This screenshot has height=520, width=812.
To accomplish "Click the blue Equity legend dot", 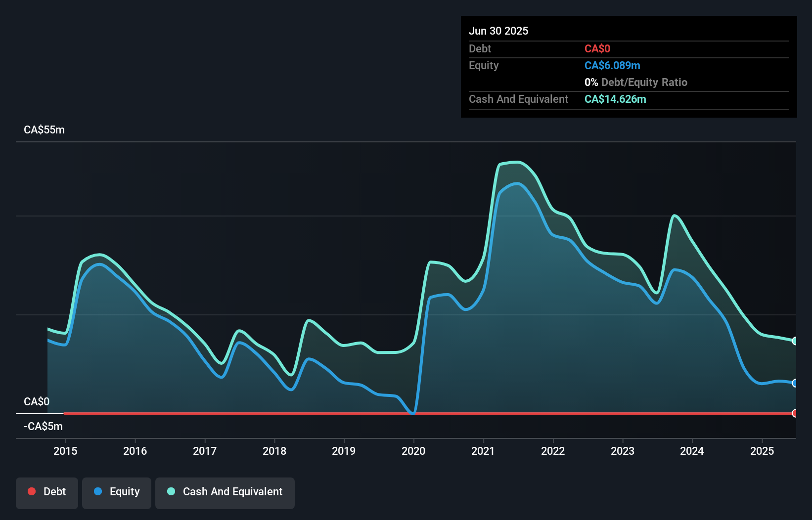I will click(98, 491).
